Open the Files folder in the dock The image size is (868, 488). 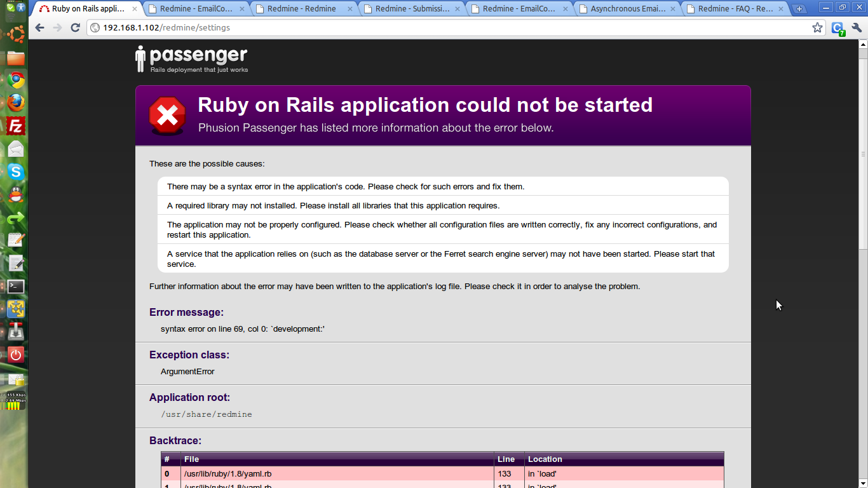[16, 58]
